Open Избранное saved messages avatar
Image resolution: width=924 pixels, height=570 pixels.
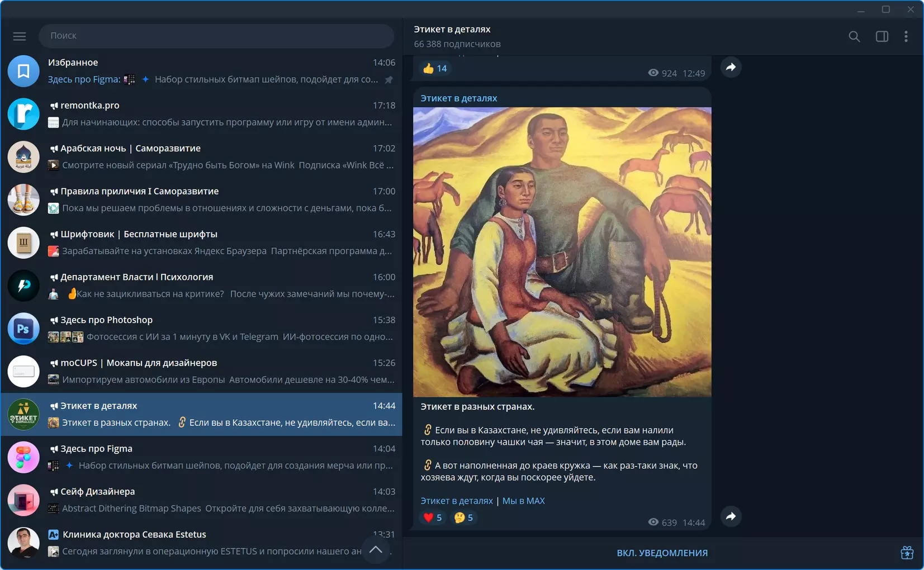pos(23,71)
